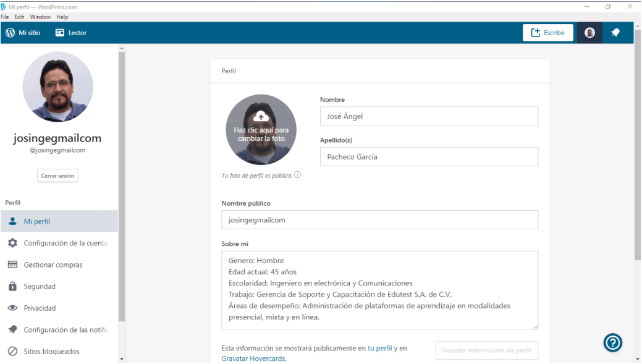642x364 pixels.
Task: Click the photo circle to change the picture
Action: (x=261, y=129)
